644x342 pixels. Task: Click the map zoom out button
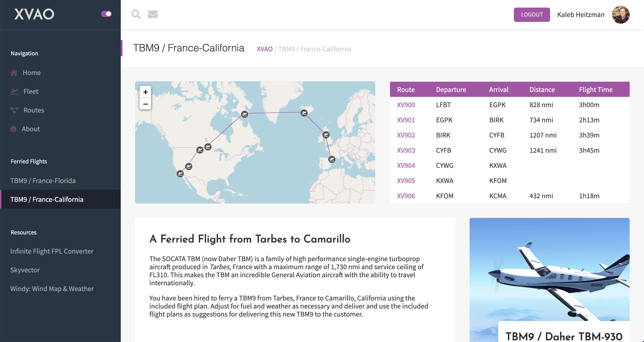coord(145,104)
